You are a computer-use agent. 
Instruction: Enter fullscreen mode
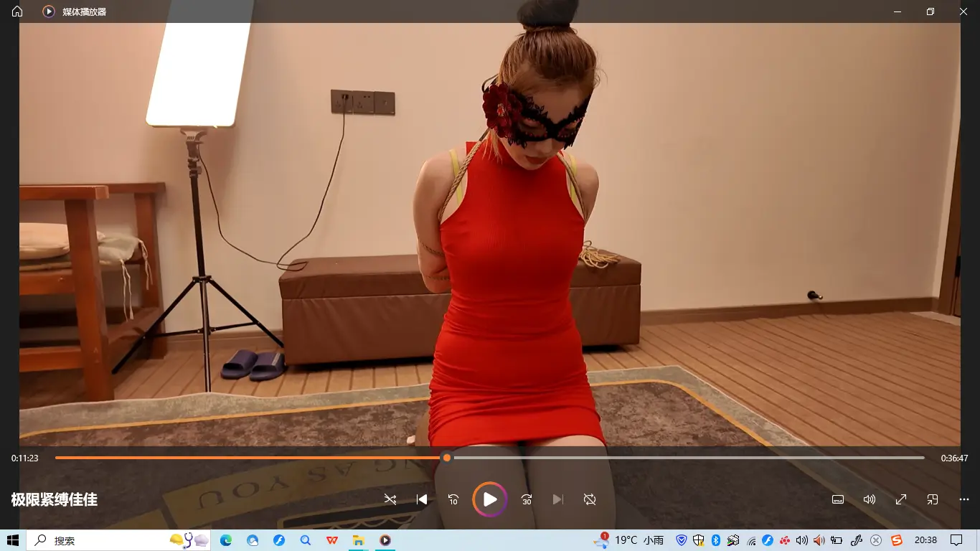pos(901,499)
